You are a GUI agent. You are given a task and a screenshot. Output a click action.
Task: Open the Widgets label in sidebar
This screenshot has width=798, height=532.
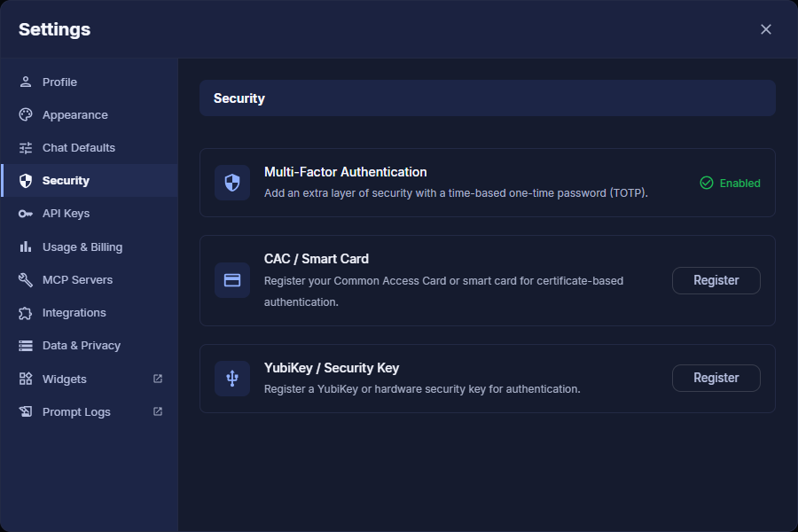coord(65,379)
